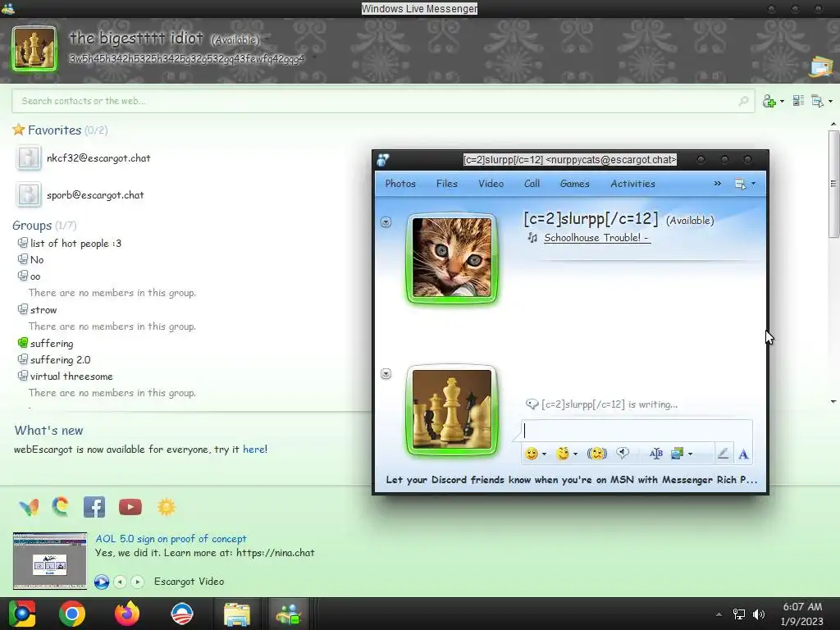This screenshot has height=630, width=840.
Task: Open the emoticon dropdown arrow
Action: 545,454
